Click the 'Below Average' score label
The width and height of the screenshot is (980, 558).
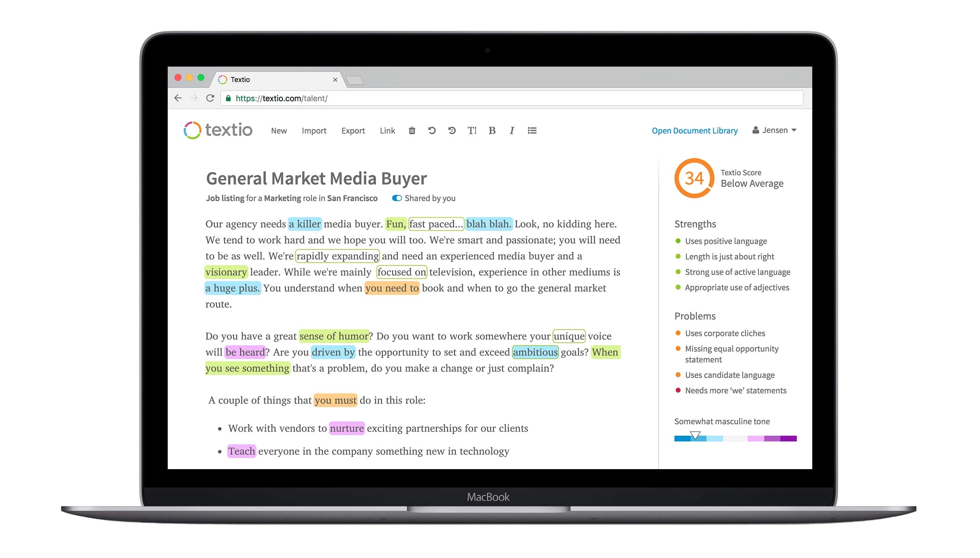pos(752,183)
